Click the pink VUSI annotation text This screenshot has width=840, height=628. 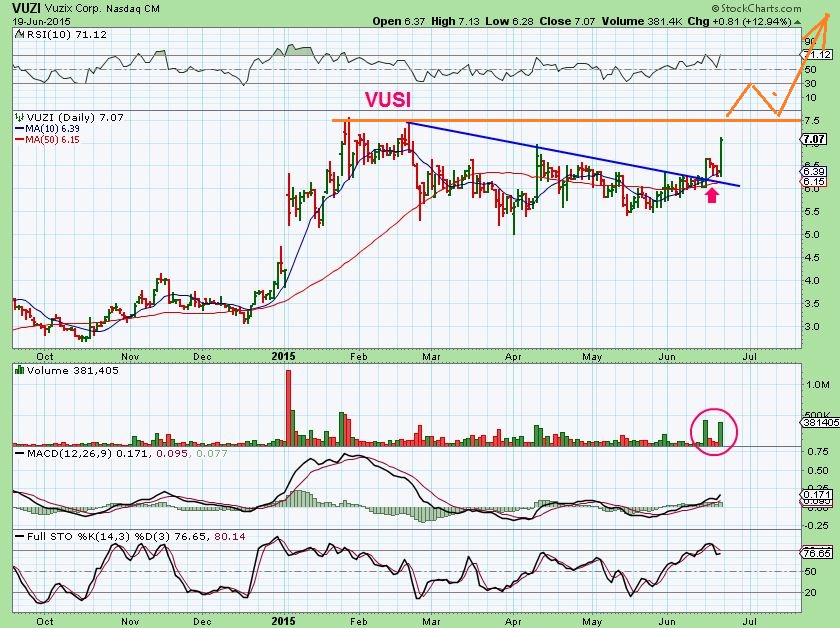(388, 99)
